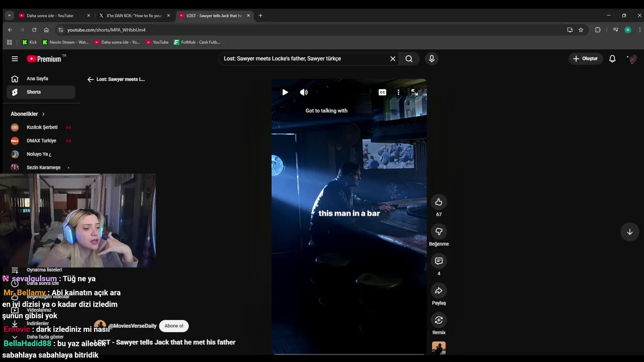
Task: Select the LOST Sawyer tells Jack tab
Action: [214, 16]
